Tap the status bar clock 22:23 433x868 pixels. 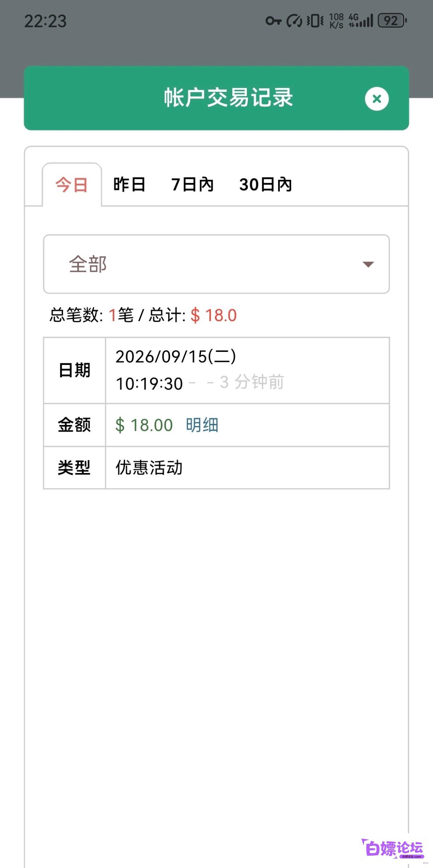click(46, 21)
